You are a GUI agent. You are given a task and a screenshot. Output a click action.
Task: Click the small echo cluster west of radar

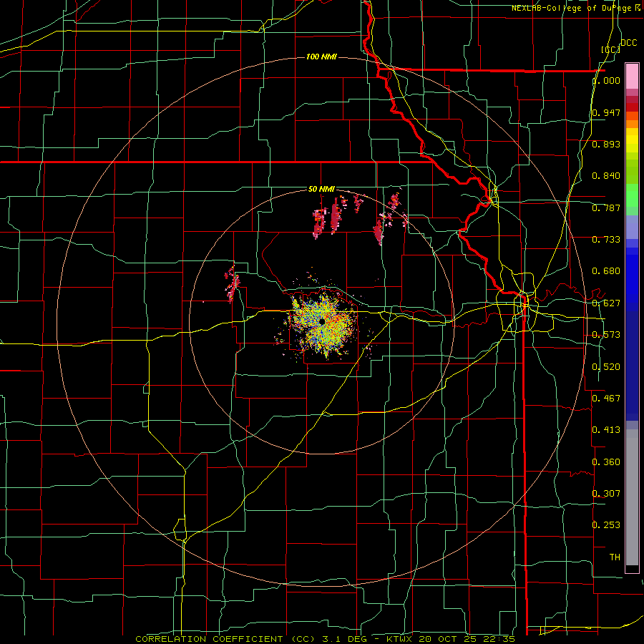pos(232,283)
